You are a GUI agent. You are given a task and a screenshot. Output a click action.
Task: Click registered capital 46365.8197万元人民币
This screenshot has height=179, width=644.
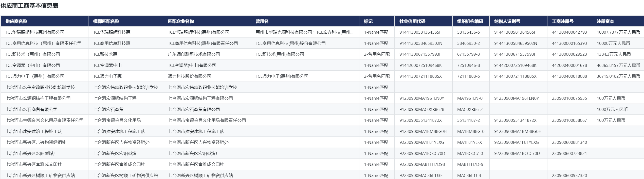[618, 65]
